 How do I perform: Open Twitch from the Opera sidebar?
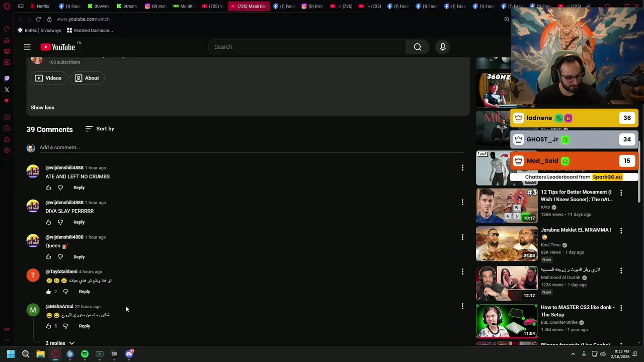click(x=7, y=78)
